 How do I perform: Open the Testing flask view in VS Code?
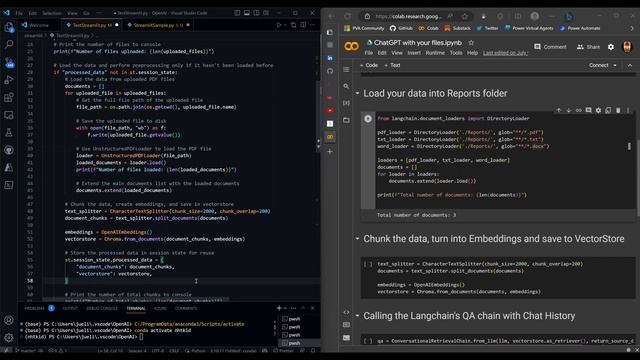(x=9, y=133)
